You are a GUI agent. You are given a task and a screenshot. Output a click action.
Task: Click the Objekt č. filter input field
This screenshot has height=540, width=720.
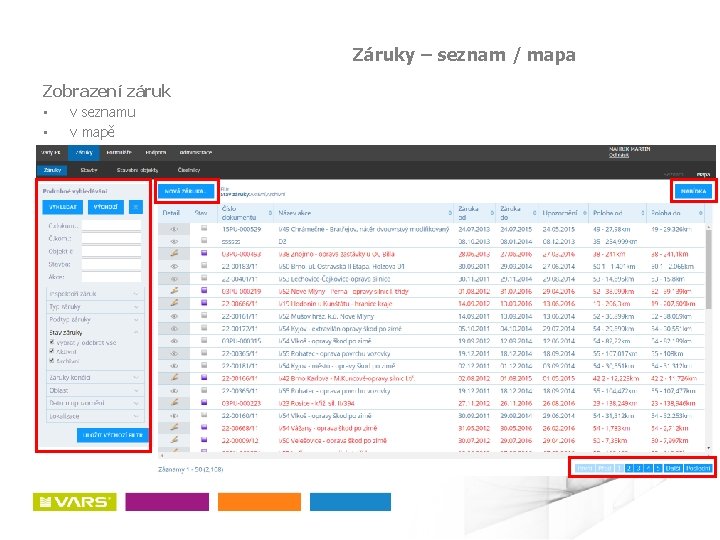(x=112, y=252)
